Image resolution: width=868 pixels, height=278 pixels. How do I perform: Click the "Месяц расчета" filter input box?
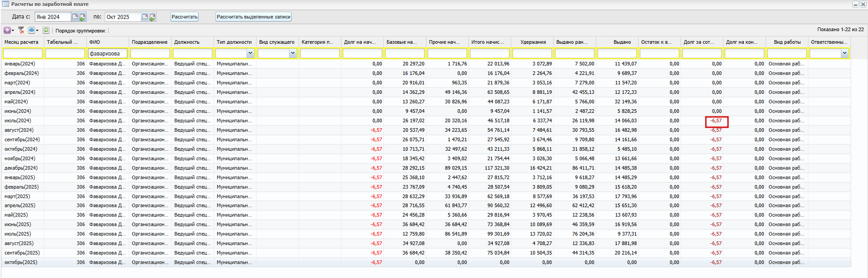[23, 53]
